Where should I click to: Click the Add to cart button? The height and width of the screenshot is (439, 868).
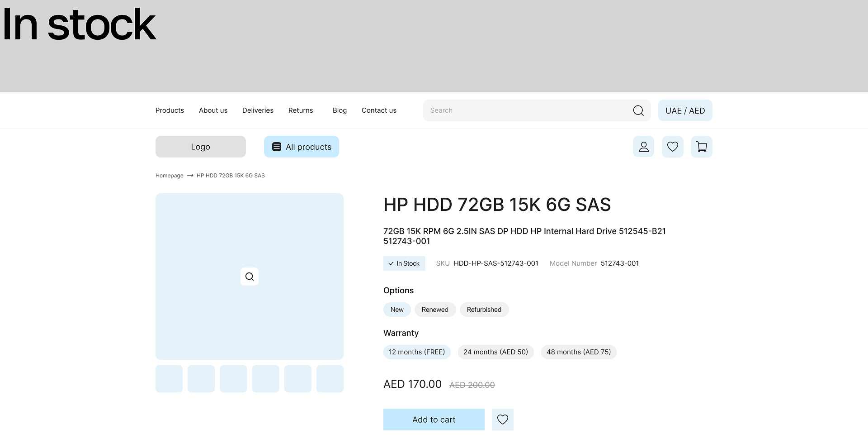click(434, 420)
